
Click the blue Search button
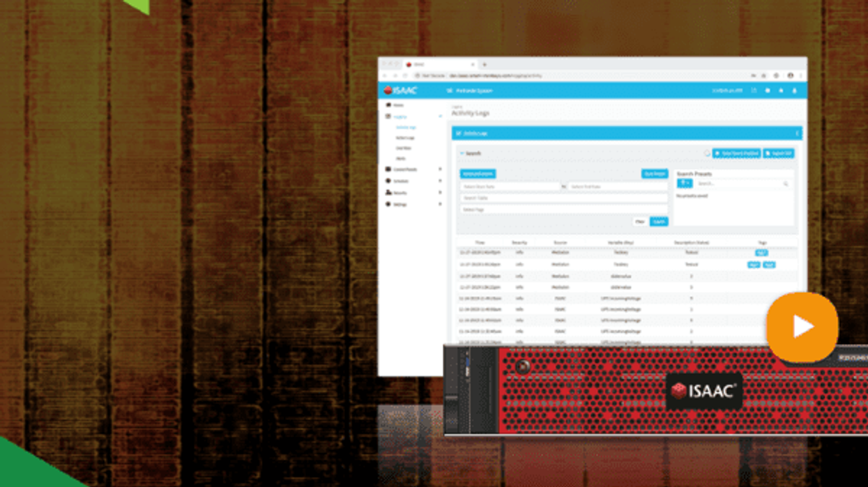[x=658, y=222]
